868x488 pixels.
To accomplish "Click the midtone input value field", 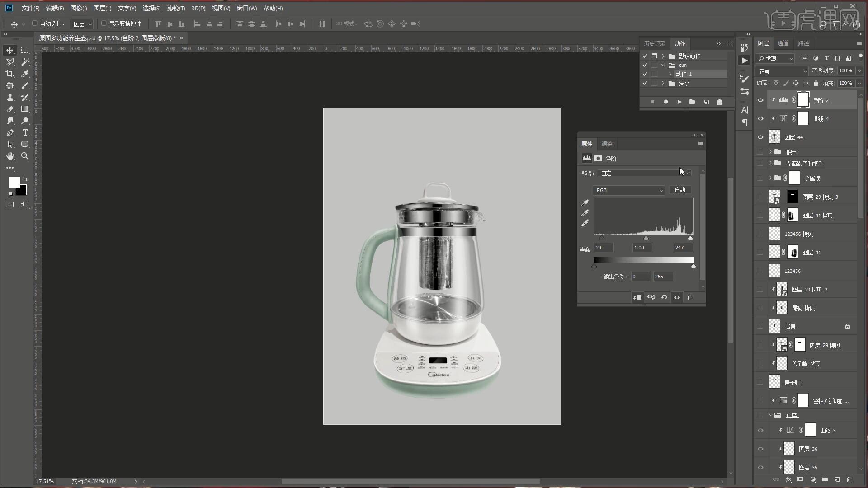I will 641,248.
